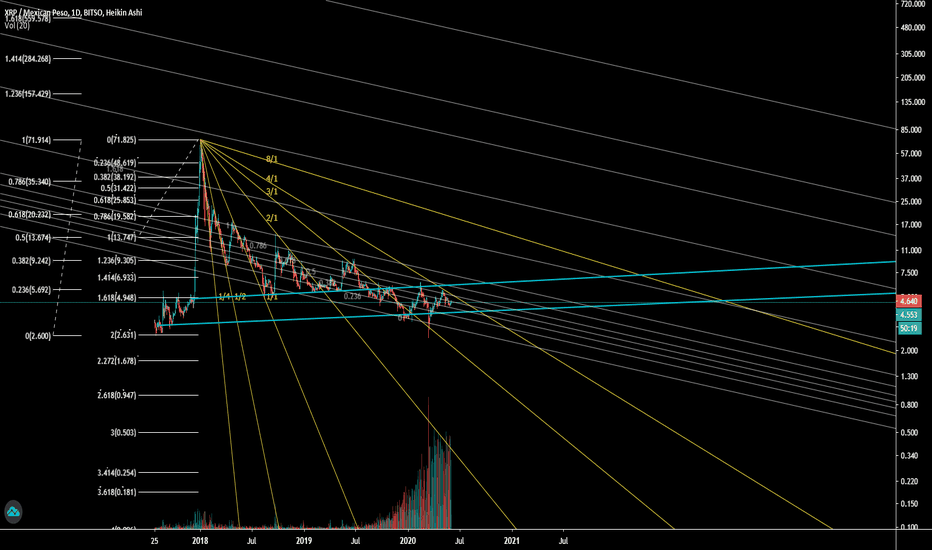
Task: Click the 0.786(35.340) Fibonacci label
Action: pos(30,182)
